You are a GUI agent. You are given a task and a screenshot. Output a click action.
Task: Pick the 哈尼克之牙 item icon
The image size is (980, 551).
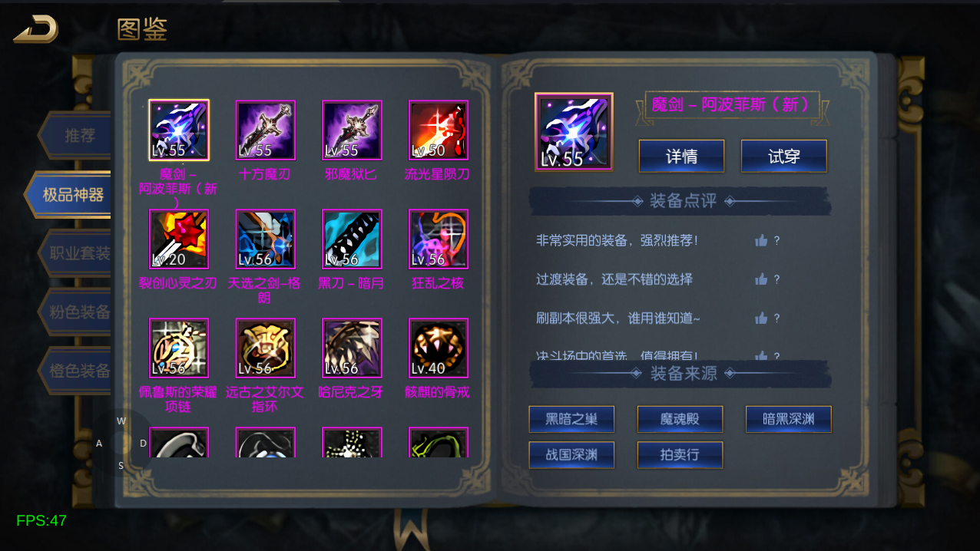pos(352,348)
